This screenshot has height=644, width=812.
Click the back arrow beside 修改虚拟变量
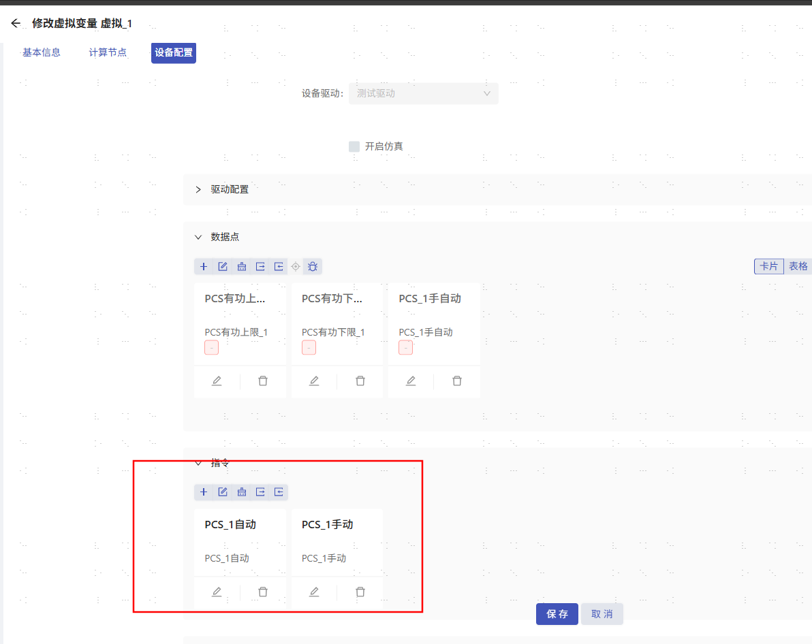pyautogui.click(x=16, y=23)
